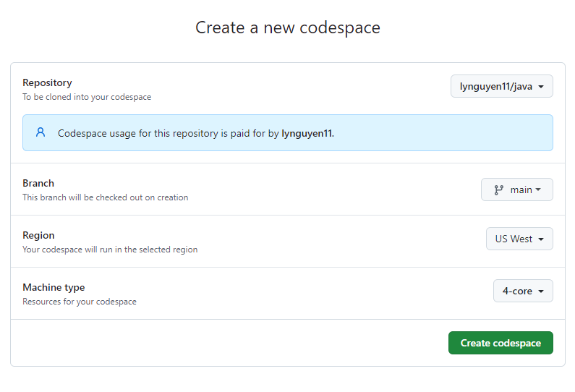Expand the main branch selector
The height and width of the screenshot is (392, 575).
(x=517, y=189)
